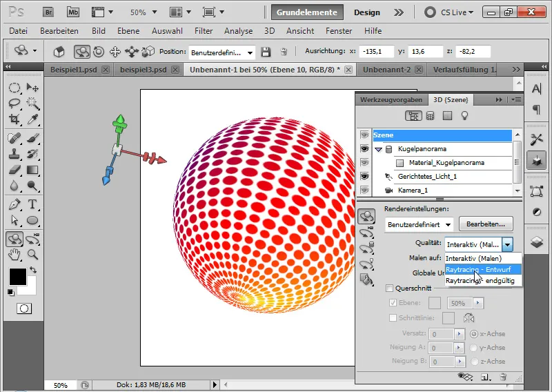
Task: Select the Szene row in 3D panel
Action: click(442, 135)
